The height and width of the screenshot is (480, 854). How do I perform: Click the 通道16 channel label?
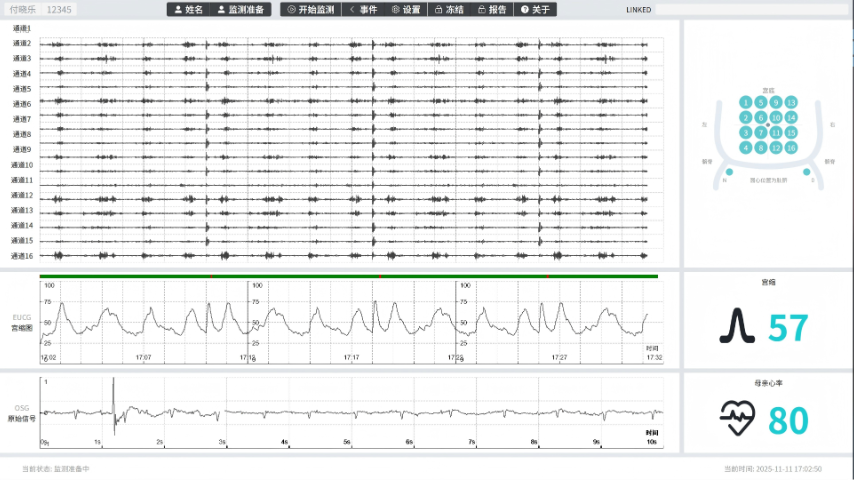22,256
